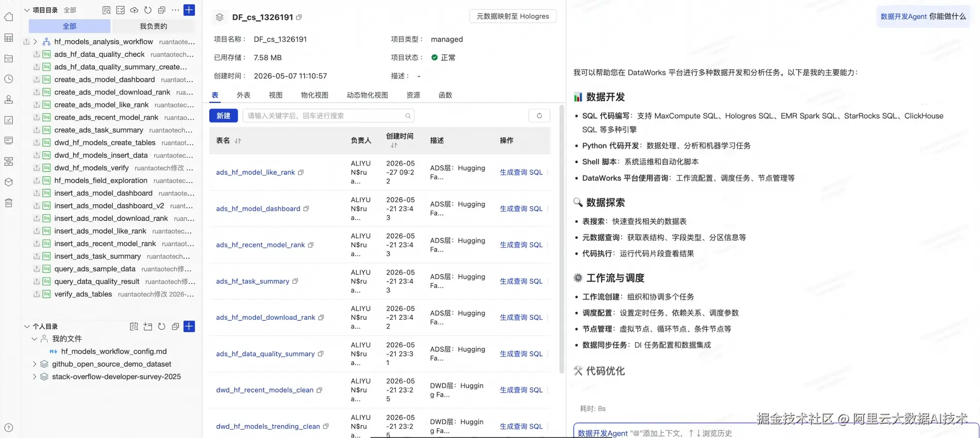Click the 数据开发Agent chat input box
Viewport: 980px width, 438px height.
click(x=776, y=432)
